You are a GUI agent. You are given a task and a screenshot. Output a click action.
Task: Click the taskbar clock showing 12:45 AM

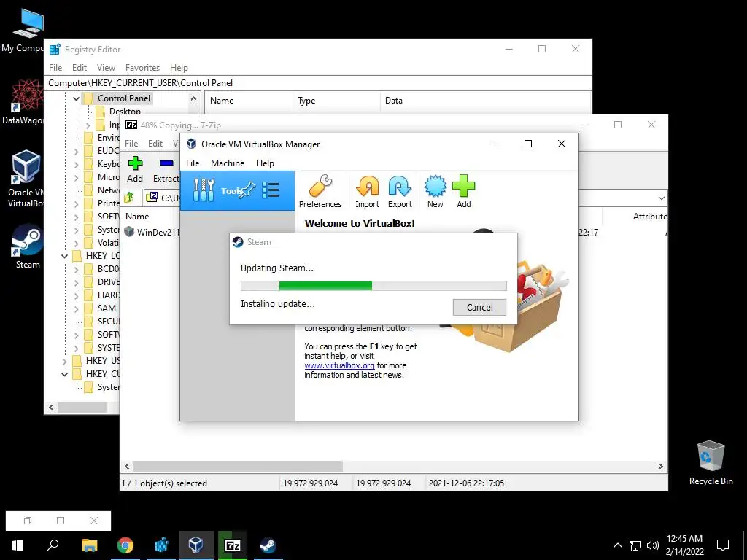pyautogui.click(x=684, y=545)
